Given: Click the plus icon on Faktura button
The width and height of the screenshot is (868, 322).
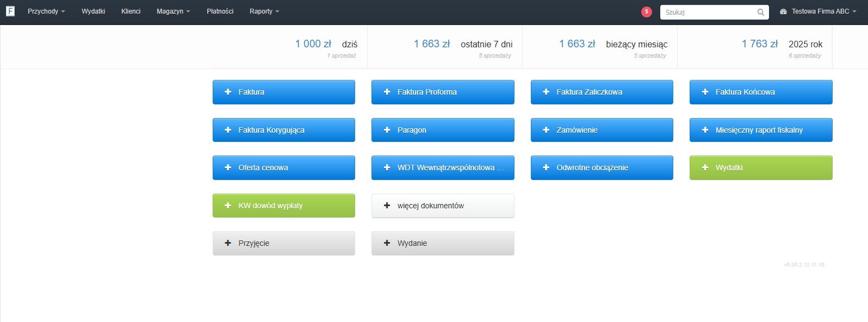Looking at the screenshot, I should tap(228, 92).
